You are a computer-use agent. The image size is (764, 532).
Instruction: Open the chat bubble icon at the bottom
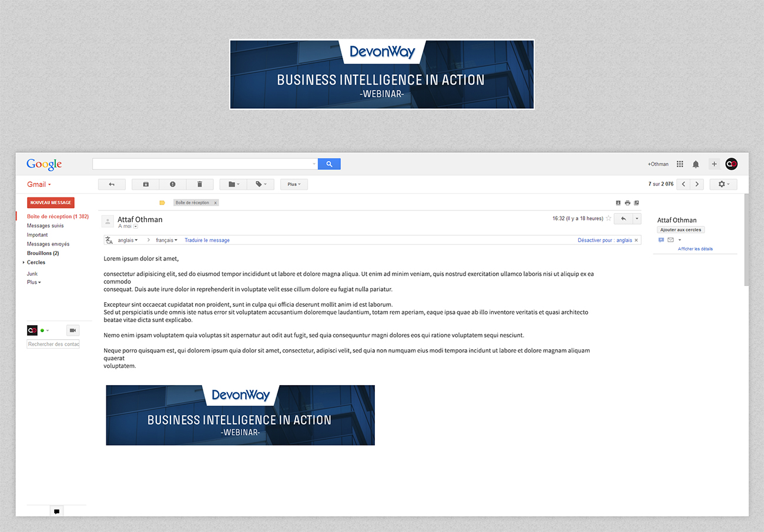tap(56, 511)
